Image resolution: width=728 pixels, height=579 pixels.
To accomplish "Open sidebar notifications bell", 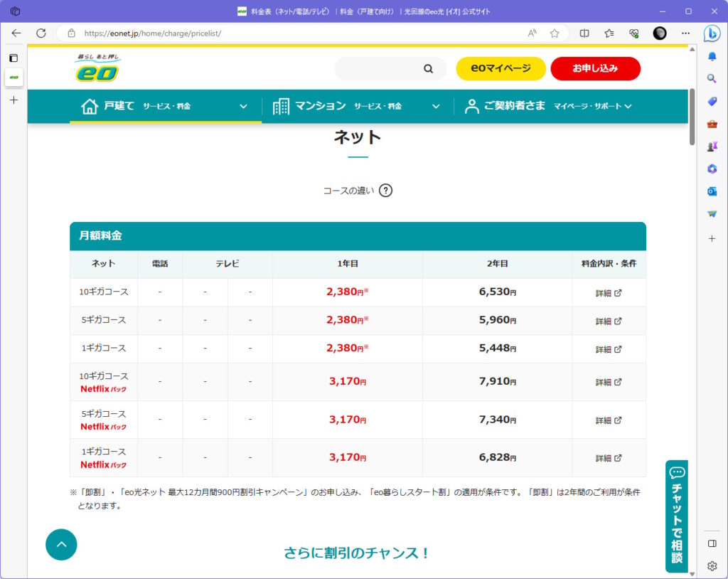I will click(712, 57).
